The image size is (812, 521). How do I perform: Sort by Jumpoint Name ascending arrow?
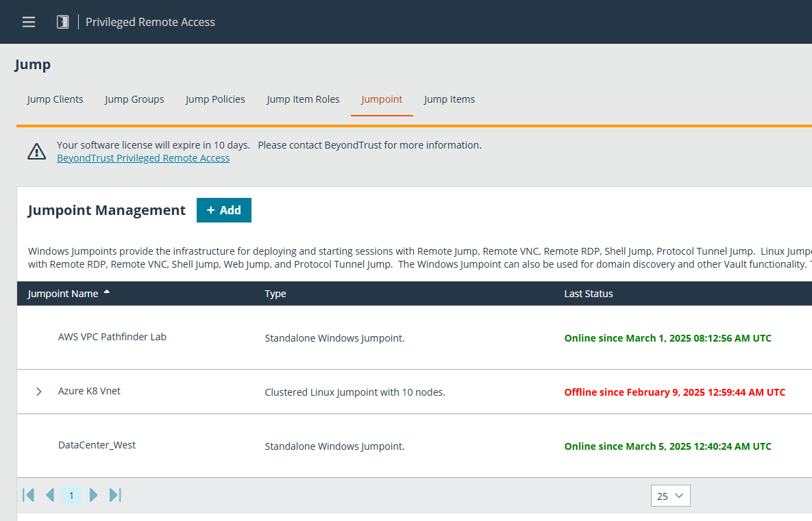tap(107, 293)
